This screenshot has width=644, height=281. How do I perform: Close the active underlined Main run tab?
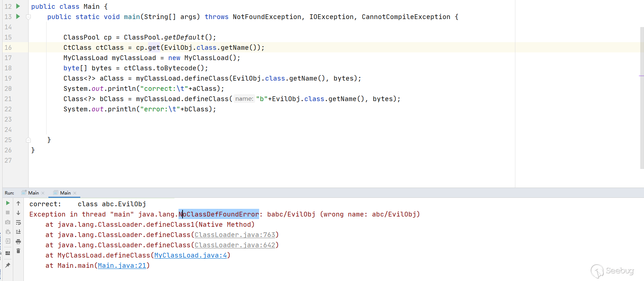[x=75, y=193]
